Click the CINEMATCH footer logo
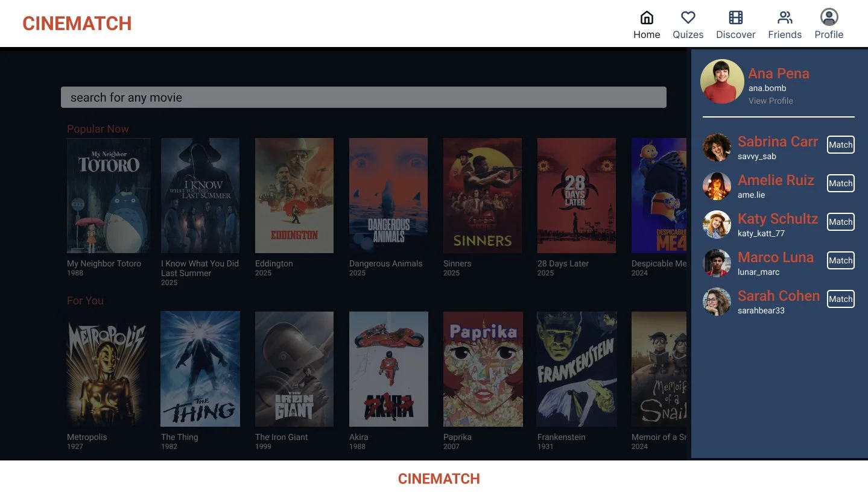The width and height of the screenshot is (868, 496). tap(439, 479)
